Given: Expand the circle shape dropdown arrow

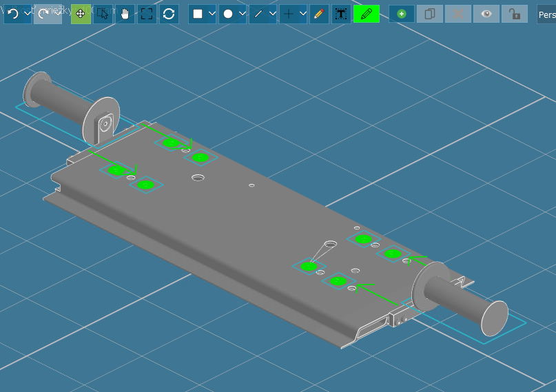Looking at the screenshot, I should pos(242,14).
